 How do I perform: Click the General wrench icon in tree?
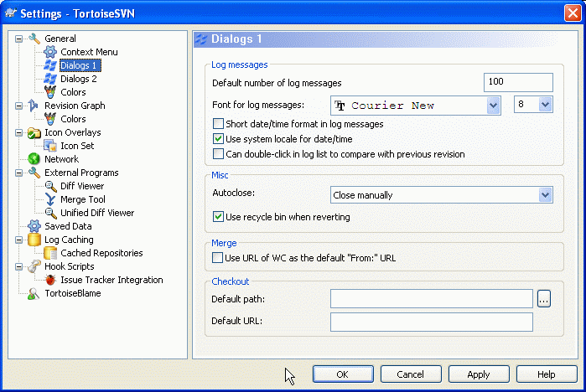click(x=34, y=39)
